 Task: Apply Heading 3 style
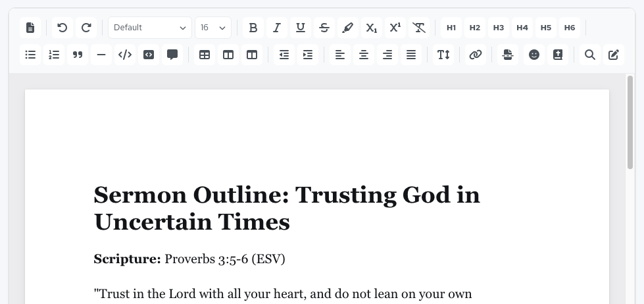click(499, 28)
